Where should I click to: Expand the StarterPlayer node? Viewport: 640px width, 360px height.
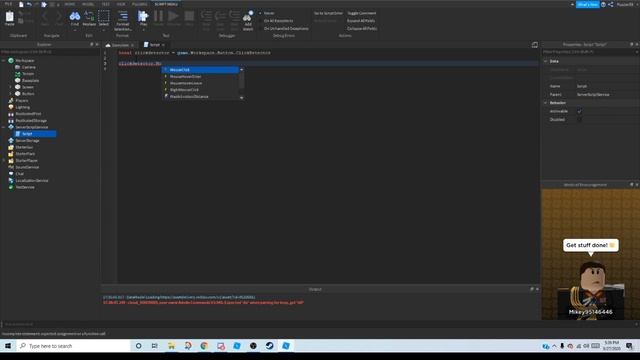tap(4, 160)
